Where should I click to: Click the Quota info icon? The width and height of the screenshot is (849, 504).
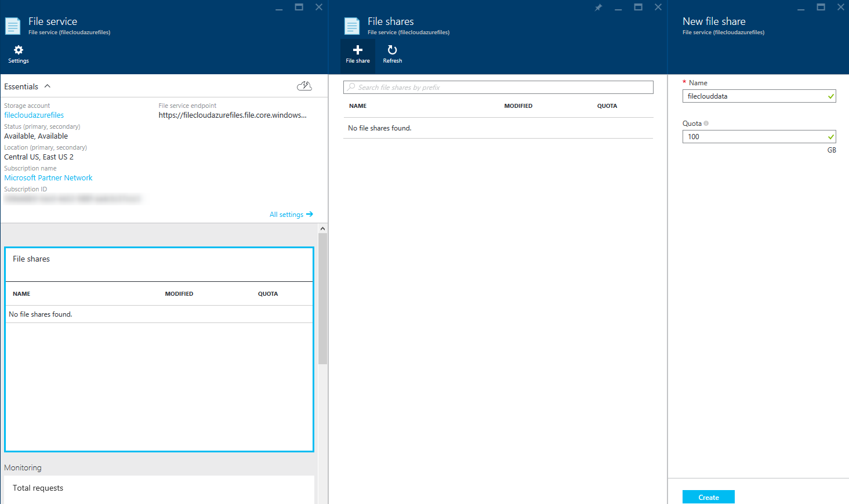pyautogui.click(x=706, y=124)
